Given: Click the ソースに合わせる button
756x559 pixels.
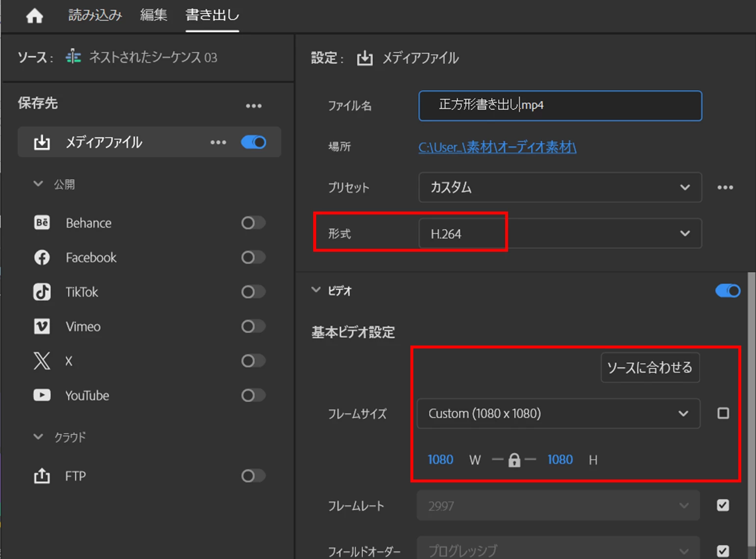Looking at the screenshot, I should (x=650, y=368).
